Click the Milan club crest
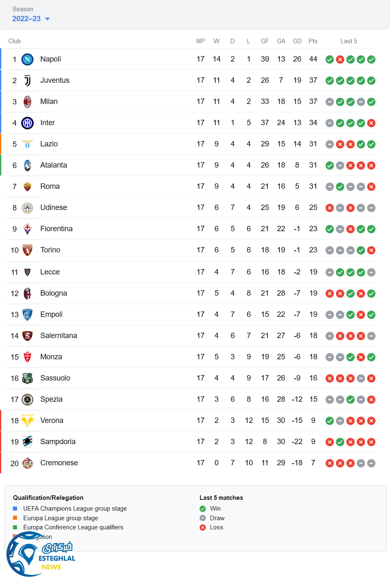This screenshot has height=588, width=390. pyautogui.click(x=27, y=102)
